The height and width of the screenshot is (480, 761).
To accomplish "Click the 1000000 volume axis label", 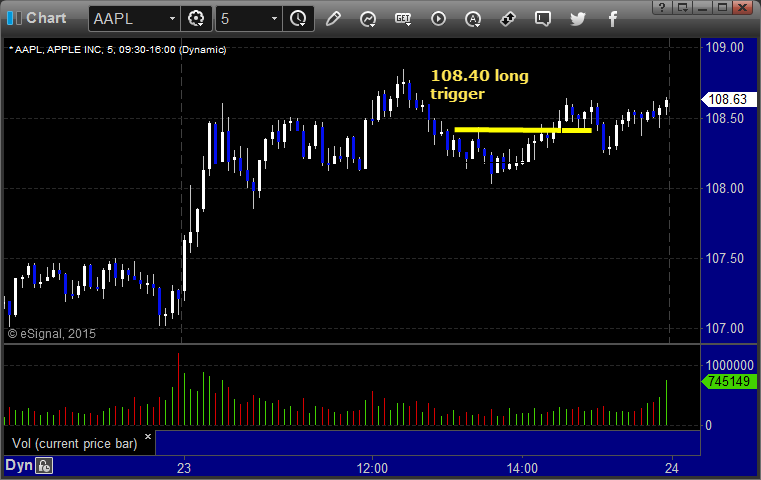I will [730, 365].
